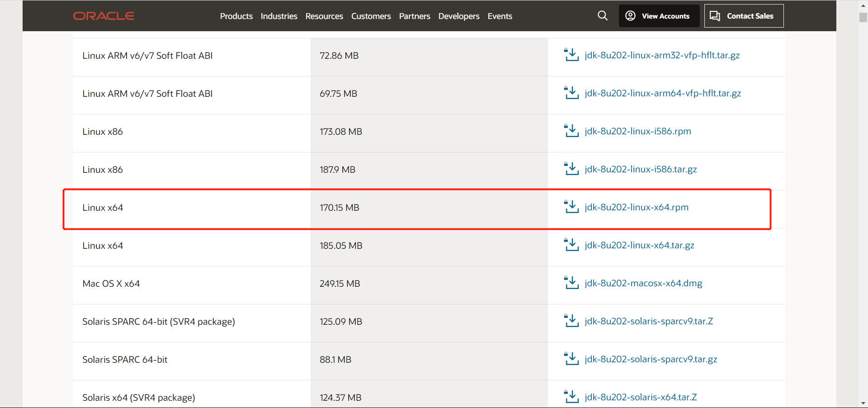Download jdk-8u202-linux-x64.rpm via its link
Image resolution: width=868 pixels, height=408 pixels.
click(x=637, y=207)
